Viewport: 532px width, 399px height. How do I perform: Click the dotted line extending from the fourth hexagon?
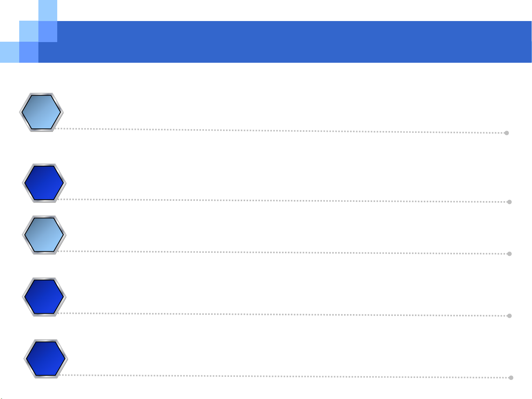(x=284, y=314)
